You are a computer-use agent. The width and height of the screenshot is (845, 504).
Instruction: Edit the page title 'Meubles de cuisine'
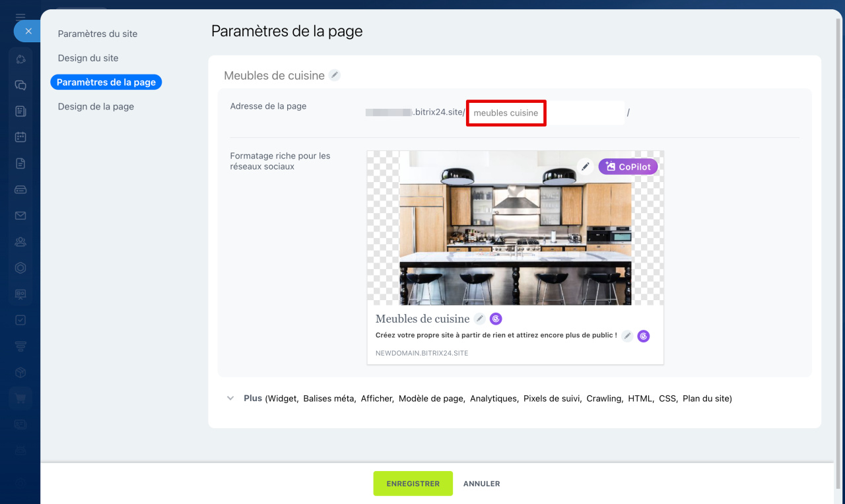click(334, 75)
